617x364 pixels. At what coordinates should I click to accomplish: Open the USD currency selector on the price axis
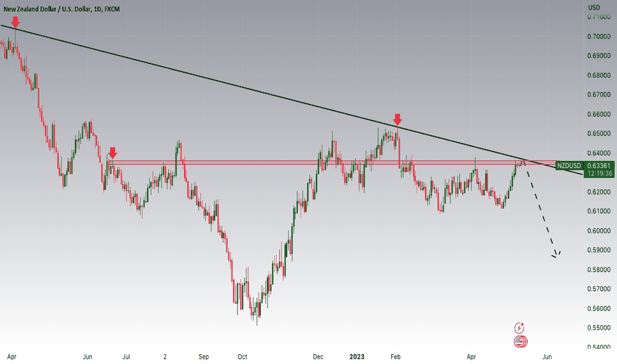[x=594, y=7]
